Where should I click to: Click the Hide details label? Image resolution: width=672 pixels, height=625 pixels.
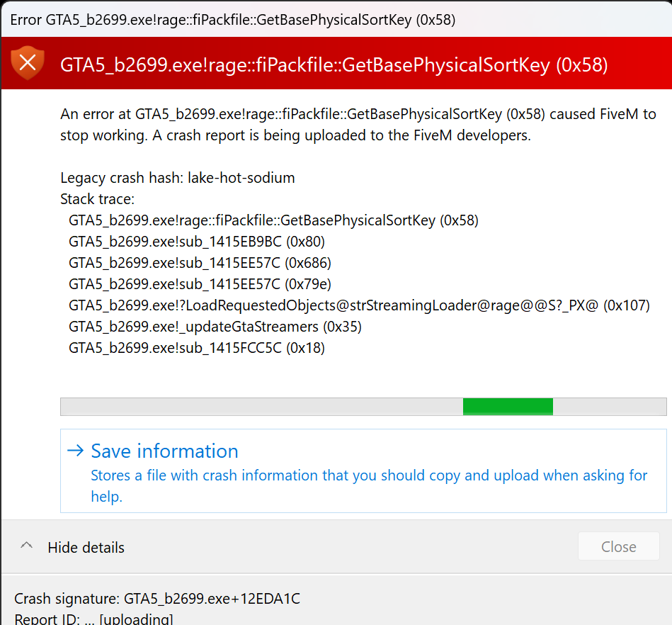(x=86, y=547)
